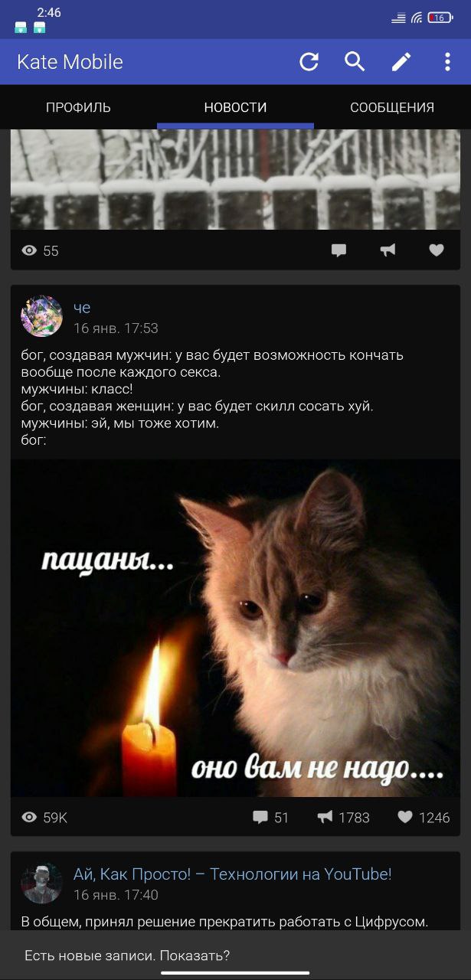Open the cat with candle meme image
The width and height of the screenshot is (471, 980).
pos(235,628)
